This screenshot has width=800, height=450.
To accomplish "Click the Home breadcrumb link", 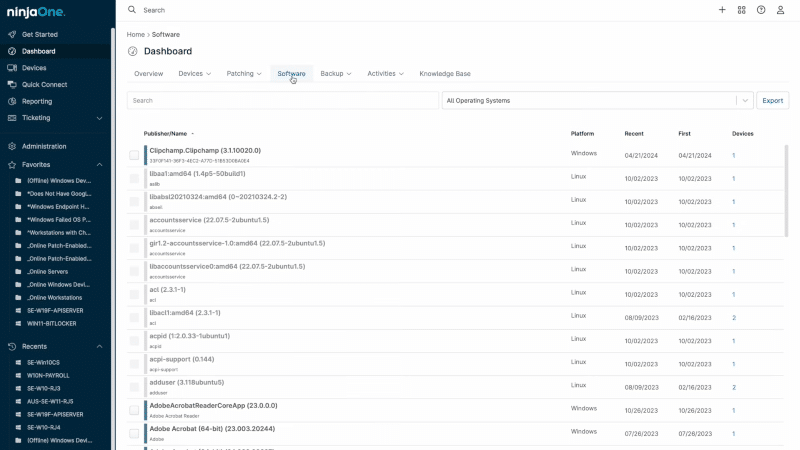I will pyautogui.click(x=136, y=35).
